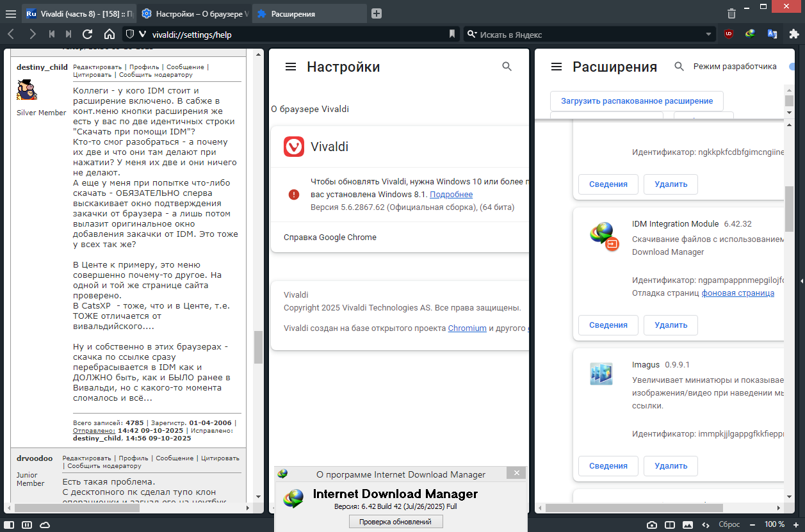Toggle images display in status bar

click(688, 524)
